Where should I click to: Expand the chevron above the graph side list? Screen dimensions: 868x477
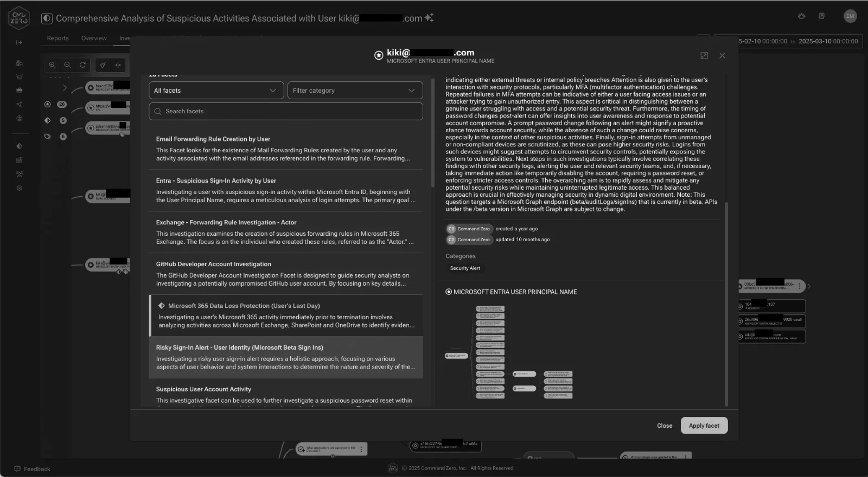pos(65,88)
